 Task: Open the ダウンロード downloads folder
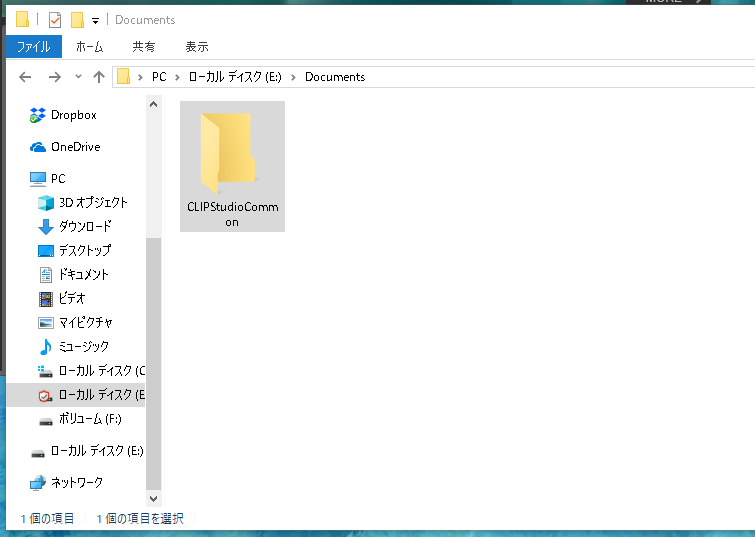click(x=84, y=226)
